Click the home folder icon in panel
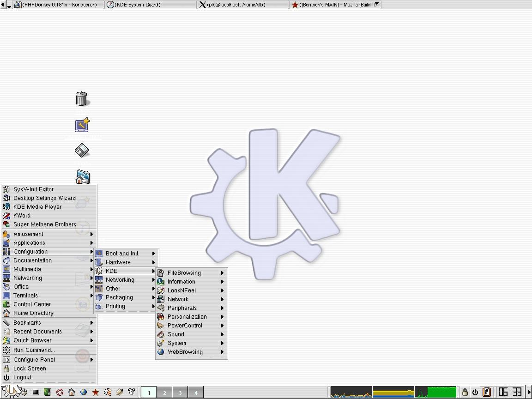Viewport: 532px width, 399px height. (x=72, y=392)
